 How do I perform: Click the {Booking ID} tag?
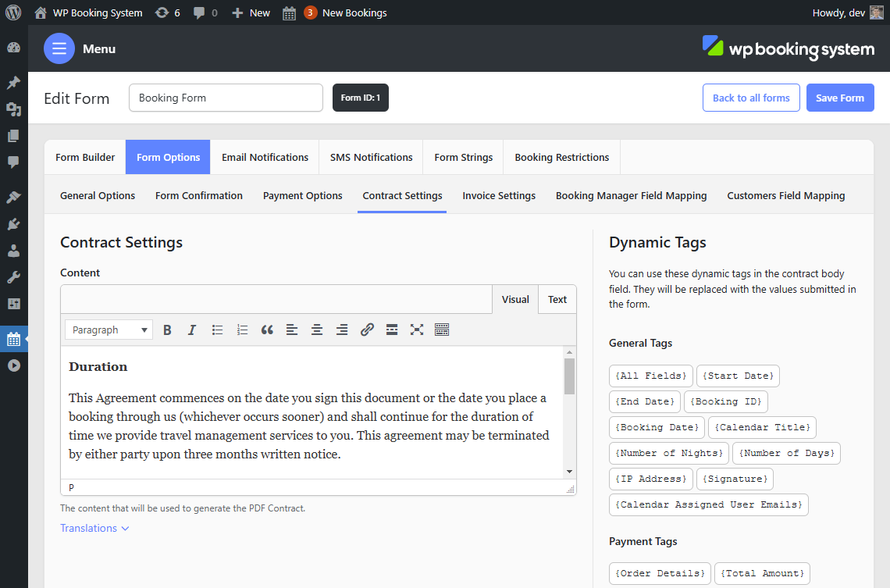tap(726, 401)
